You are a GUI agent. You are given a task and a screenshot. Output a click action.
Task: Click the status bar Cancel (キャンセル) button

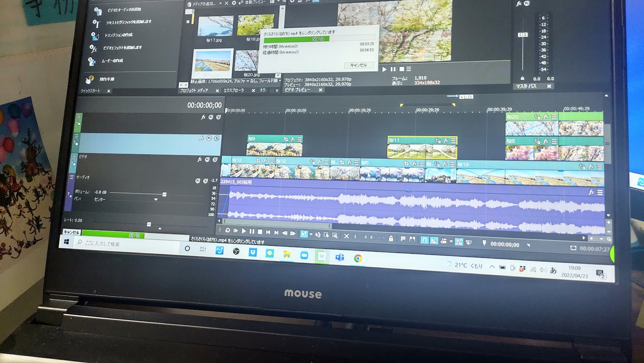pos(72,232)
